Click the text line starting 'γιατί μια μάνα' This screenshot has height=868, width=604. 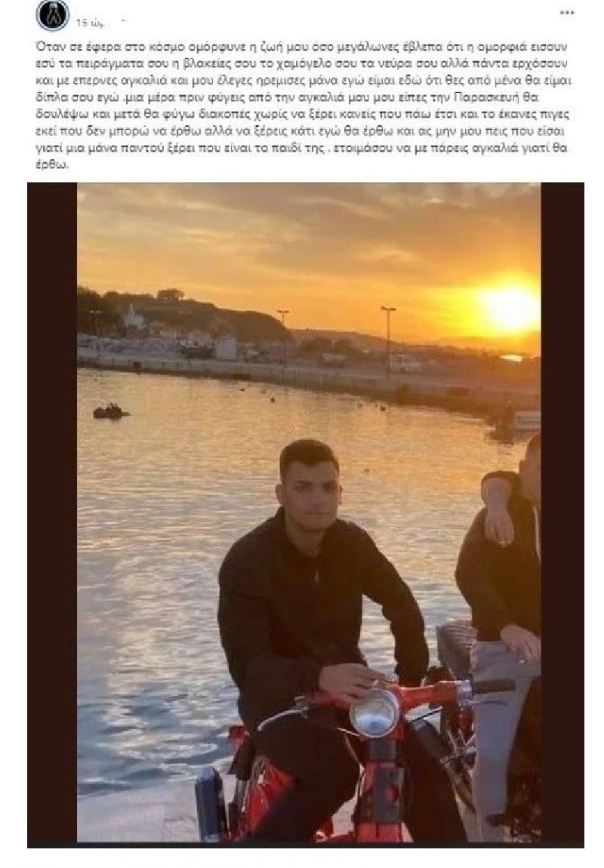301,149
